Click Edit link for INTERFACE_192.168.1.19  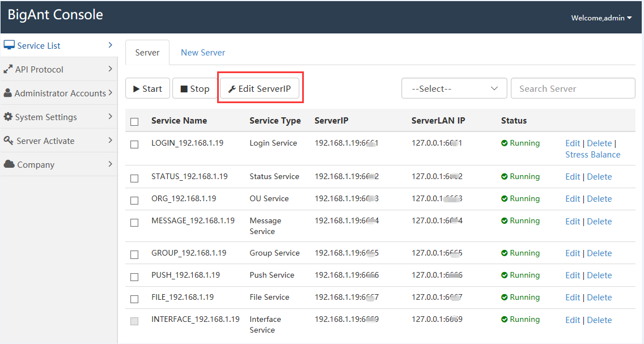click(x=573, y=320)
